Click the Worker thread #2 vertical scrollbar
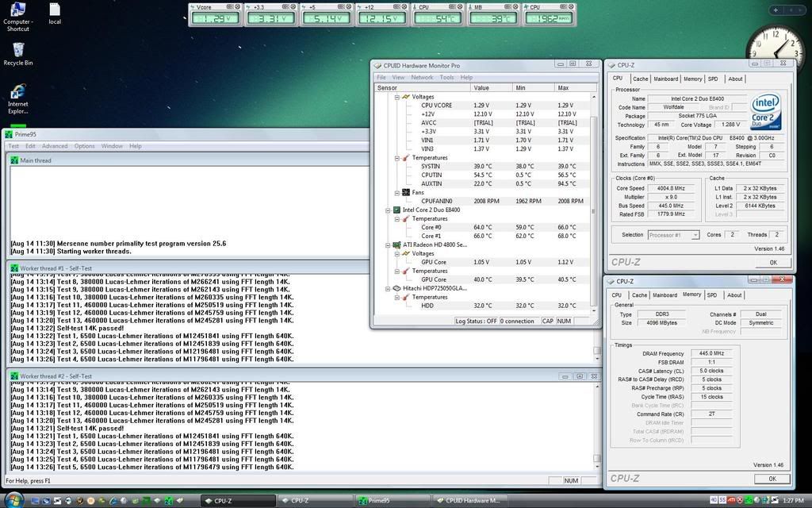The width and height of the screenshot is (812, 508). pyautogui.click(x=596, y=425)
